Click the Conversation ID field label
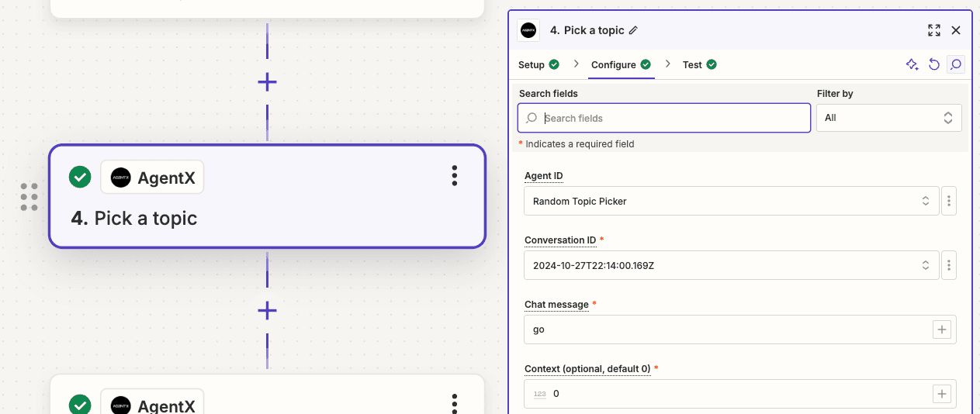Screen dimensions: 980x414 click(560, 240)
